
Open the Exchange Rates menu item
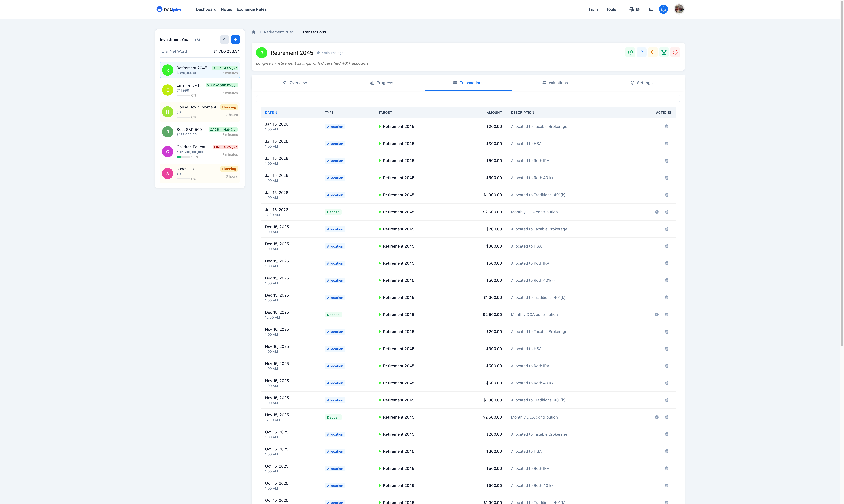click(x=252, y=9)
